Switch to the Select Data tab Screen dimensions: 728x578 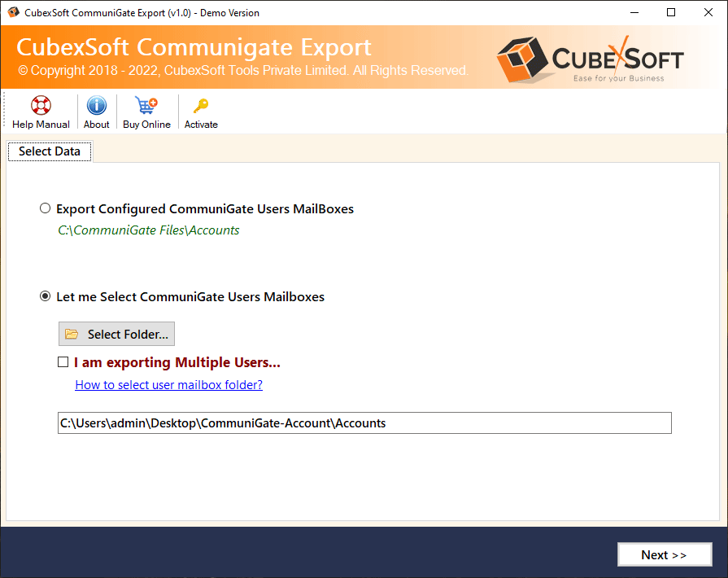[x=50, y=151]
